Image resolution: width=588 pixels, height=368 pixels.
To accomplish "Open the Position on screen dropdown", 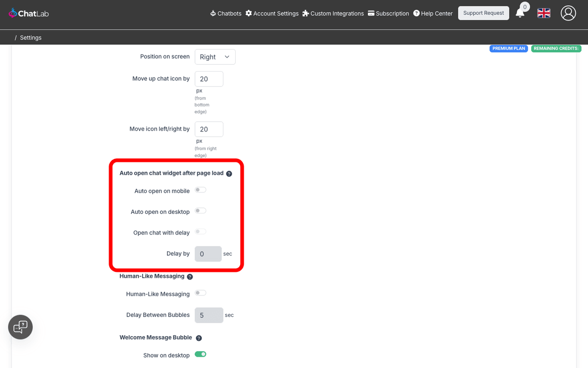I will (x=215, y=56).
